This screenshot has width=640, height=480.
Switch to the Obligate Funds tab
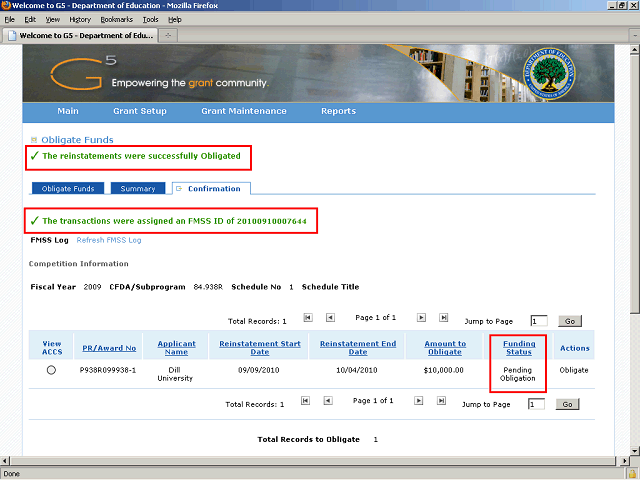(x=68, y=189)
